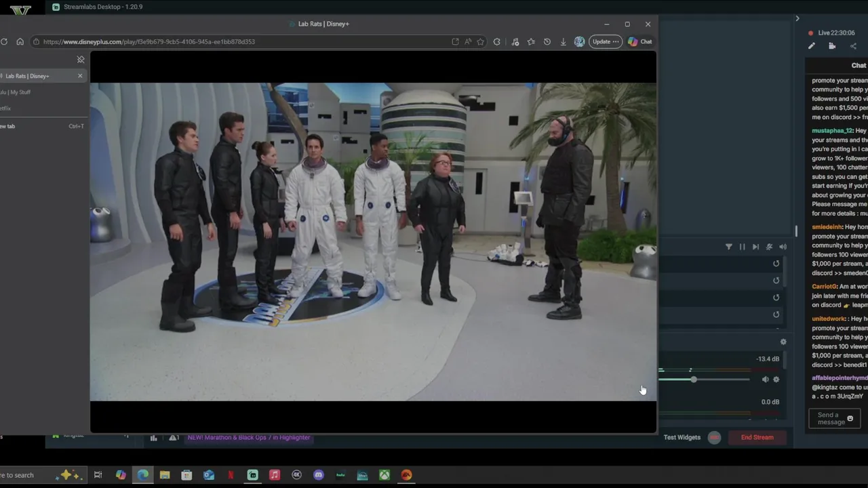Open the emoji picker in chat box
This screenshot has width=868, height=488.
(850, 419)
